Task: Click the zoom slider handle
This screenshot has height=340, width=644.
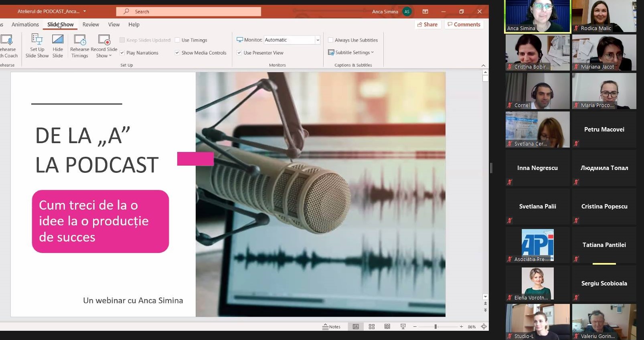Action: click(x=435, y=327)
